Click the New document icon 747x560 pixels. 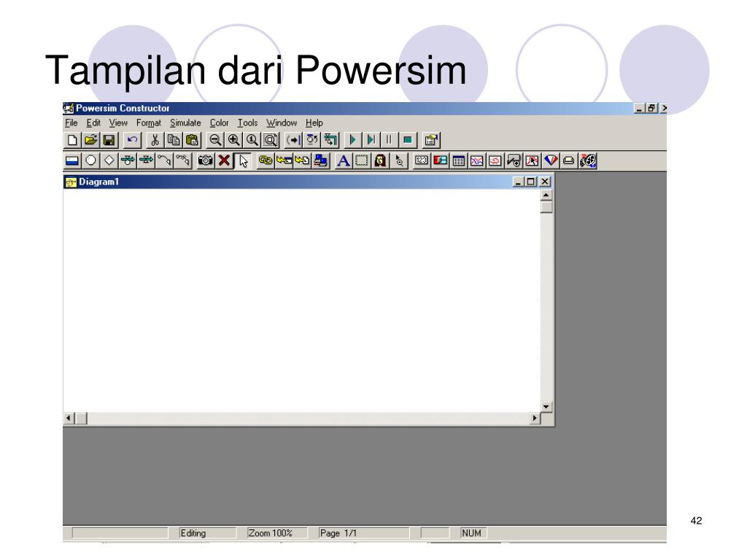click(x=72, y=140)
